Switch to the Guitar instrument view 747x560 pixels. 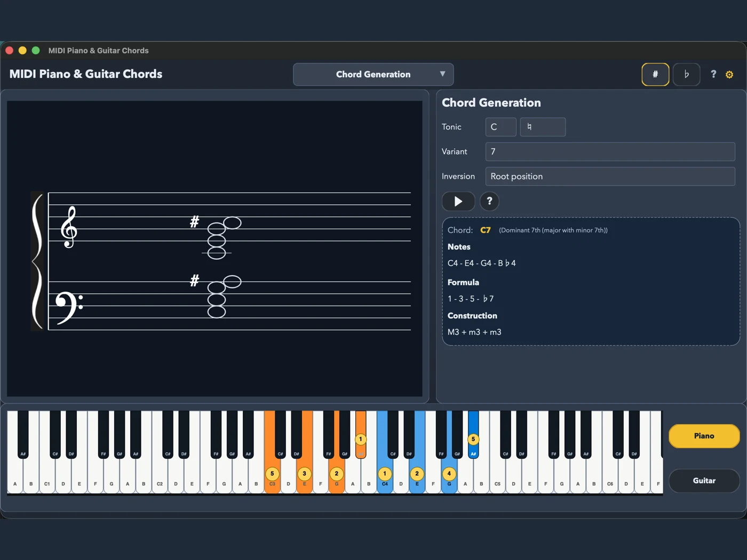click(704, 481)
